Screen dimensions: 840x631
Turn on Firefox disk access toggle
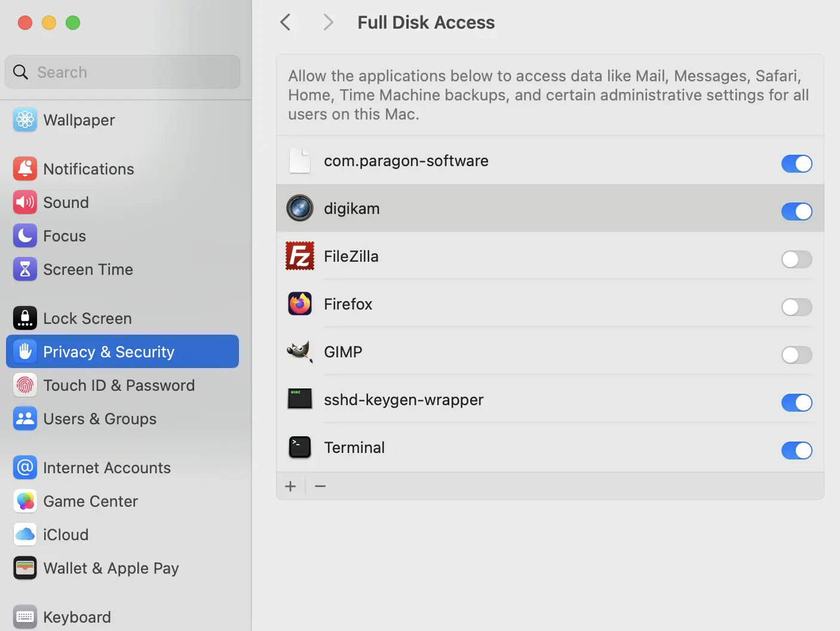click(796, 307)
